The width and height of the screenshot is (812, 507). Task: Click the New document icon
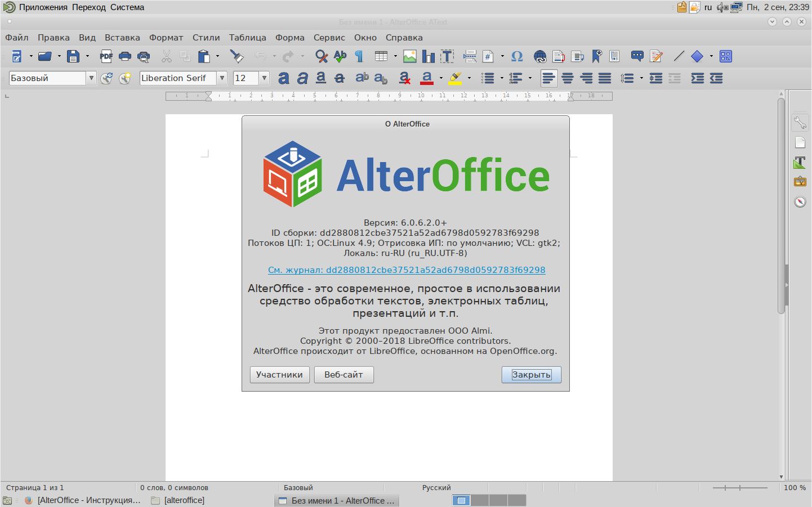click(x=17, y=56)
